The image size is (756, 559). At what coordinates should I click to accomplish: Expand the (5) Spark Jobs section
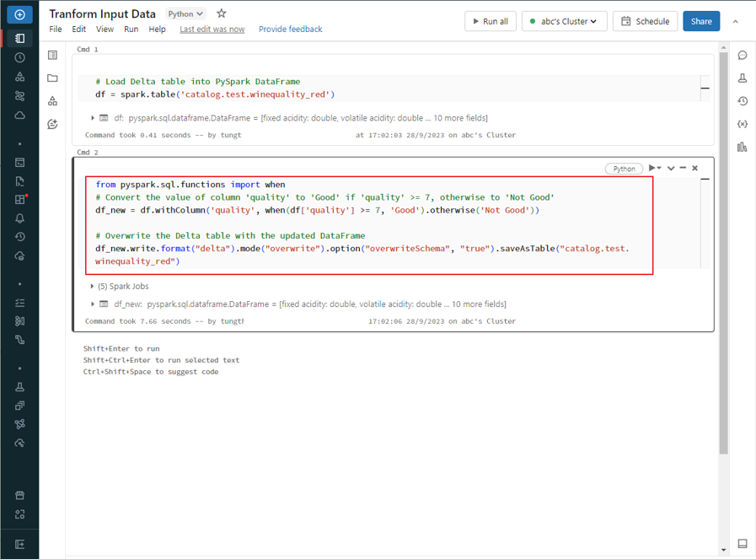point(93,287)
